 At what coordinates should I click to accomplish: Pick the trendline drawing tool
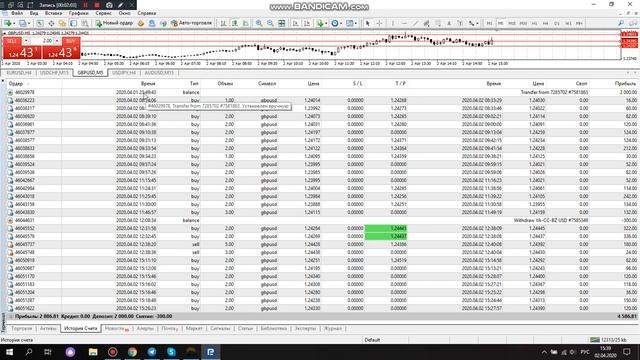(x=416, y=23)
